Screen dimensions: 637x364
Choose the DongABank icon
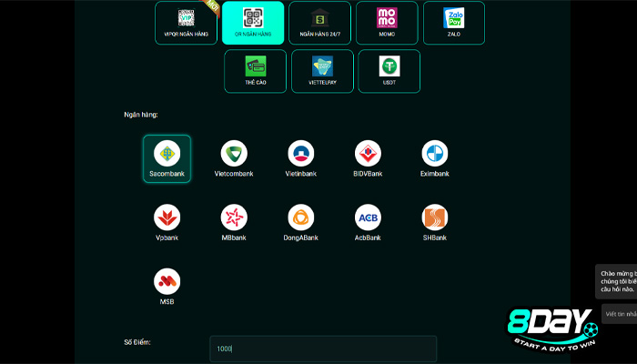click(301, 217)
